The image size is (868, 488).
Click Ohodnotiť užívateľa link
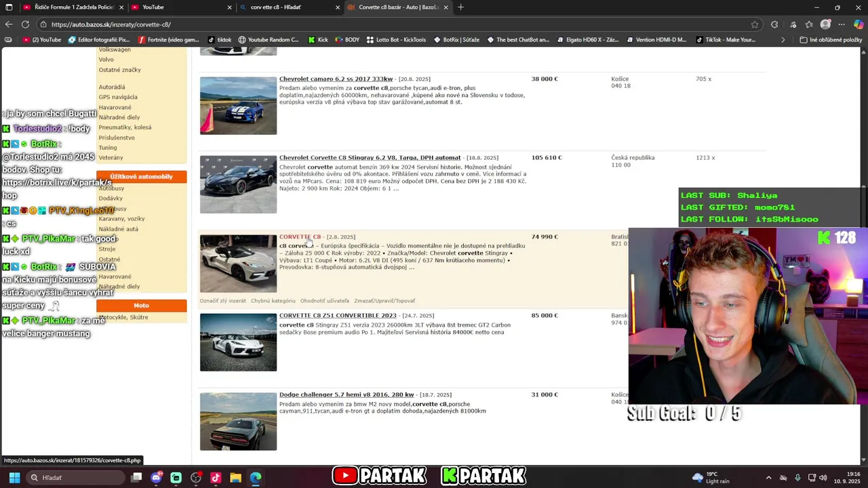(325, 301)
